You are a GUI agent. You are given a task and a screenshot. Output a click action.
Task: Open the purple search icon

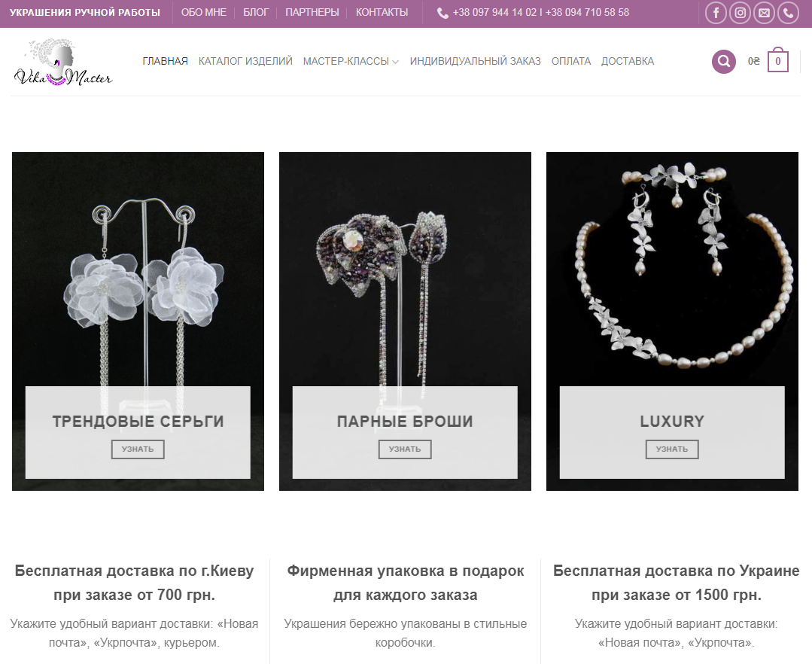[x=724, y=62]
